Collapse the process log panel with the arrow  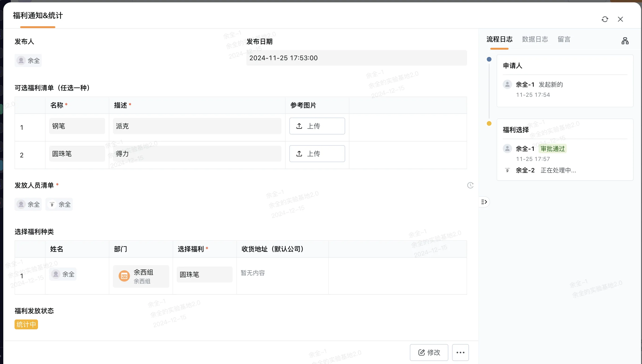(484, 202)
